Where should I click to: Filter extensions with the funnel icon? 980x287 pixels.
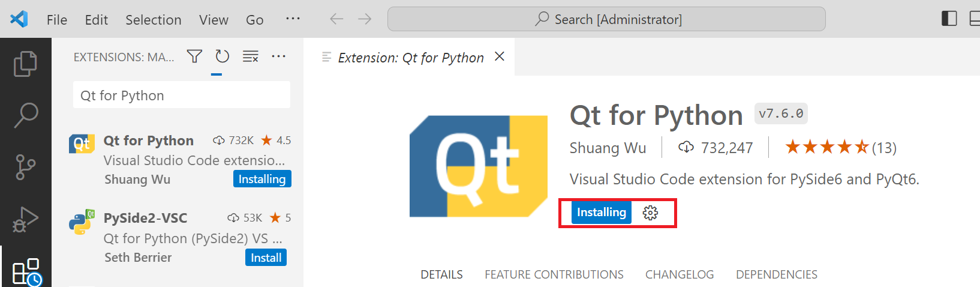click(194, 56)
